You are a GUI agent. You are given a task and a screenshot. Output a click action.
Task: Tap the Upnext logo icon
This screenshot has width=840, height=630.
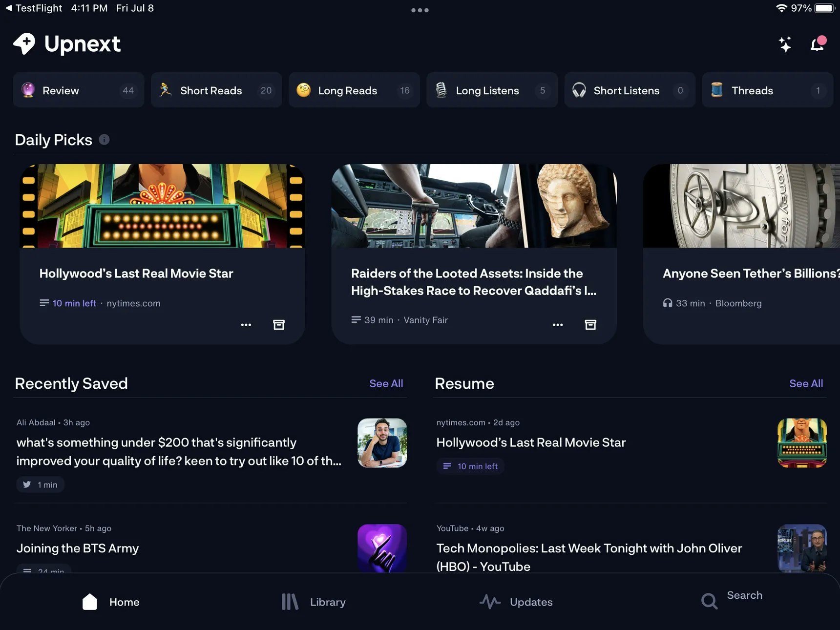click(24, 44)
